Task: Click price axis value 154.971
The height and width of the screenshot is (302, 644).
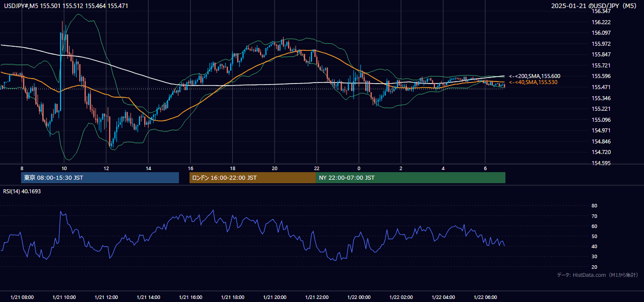Action: click(601, 130)
